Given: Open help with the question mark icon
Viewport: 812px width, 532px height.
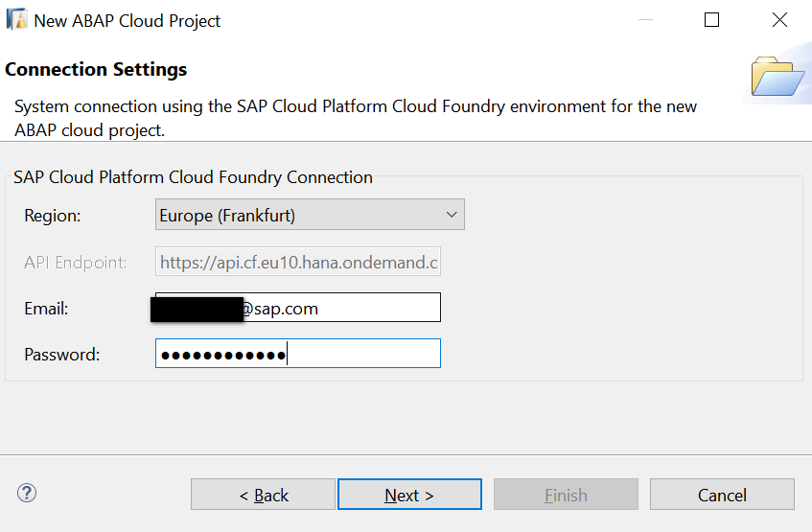Looking at the screenshot, I should click(27, 494).
